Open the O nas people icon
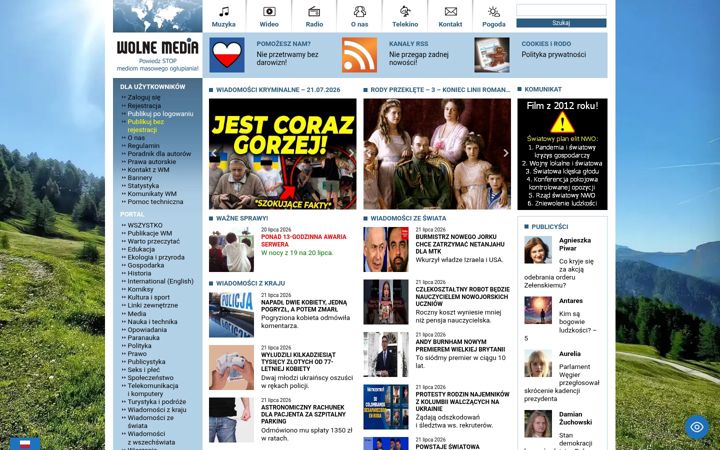 [360, 11]
